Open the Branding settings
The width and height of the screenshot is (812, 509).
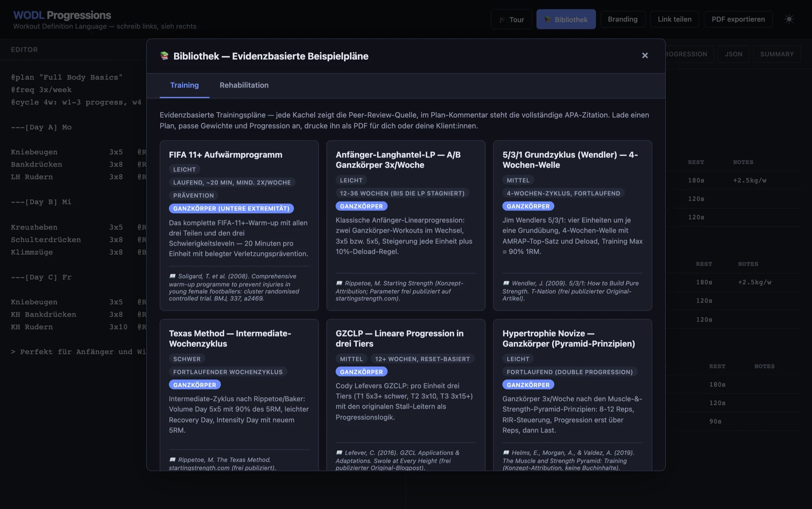[623, 19]
